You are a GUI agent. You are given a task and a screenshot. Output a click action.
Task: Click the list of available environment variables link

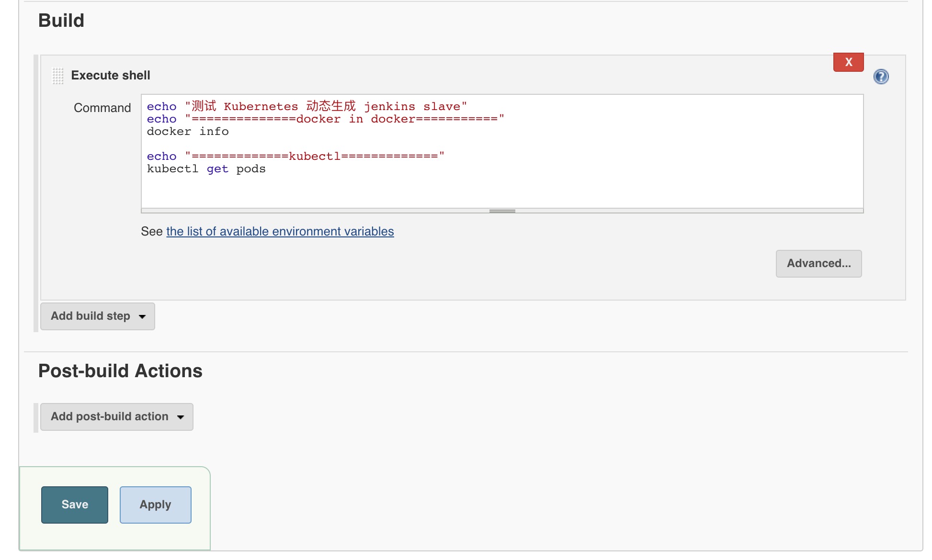[280, 231]
